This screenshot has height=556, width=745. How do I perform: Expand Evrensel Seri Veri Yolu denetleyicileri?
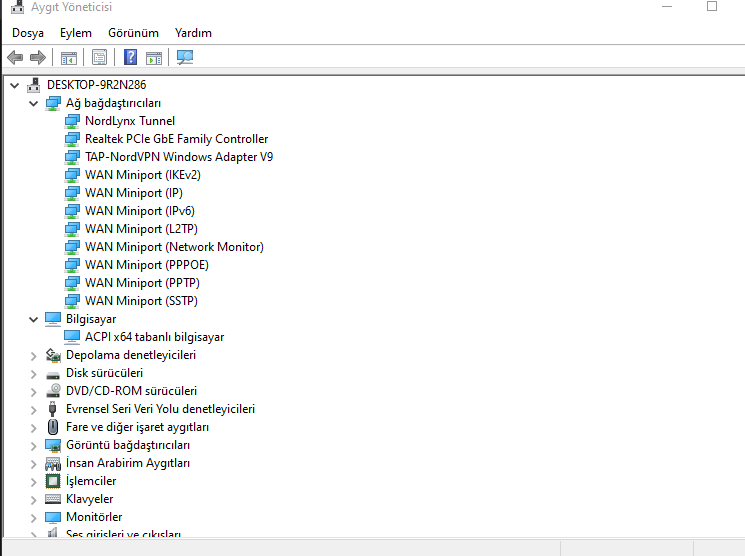coord(34,410)
